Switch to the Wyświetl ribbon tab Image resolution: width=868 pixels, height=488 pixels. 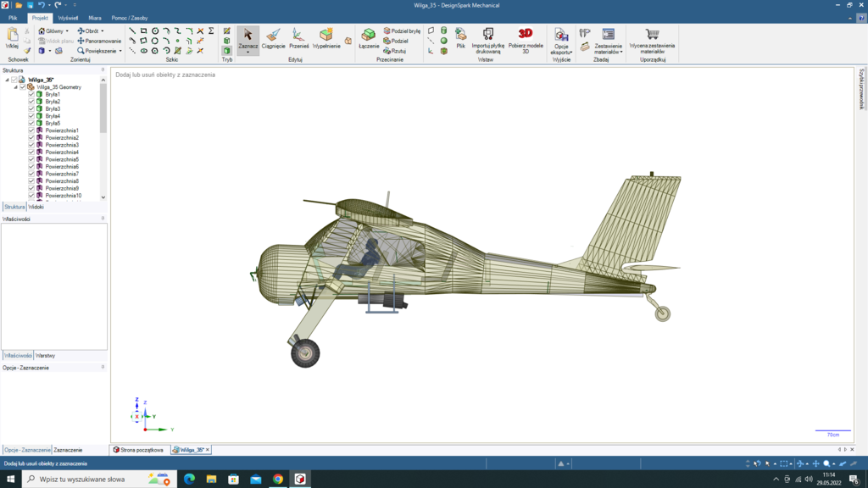pyautogui.click(x=68, y=18)
